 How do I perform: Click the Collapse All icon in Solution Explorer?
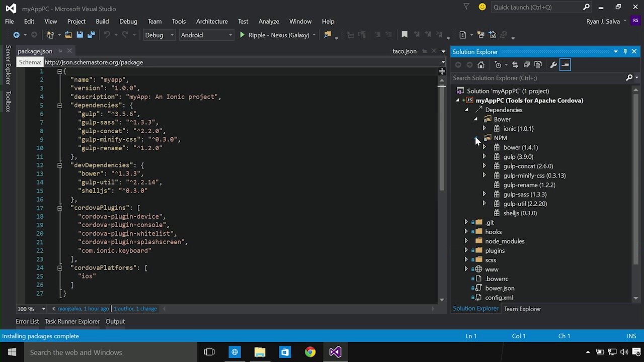tap(526, 65)
